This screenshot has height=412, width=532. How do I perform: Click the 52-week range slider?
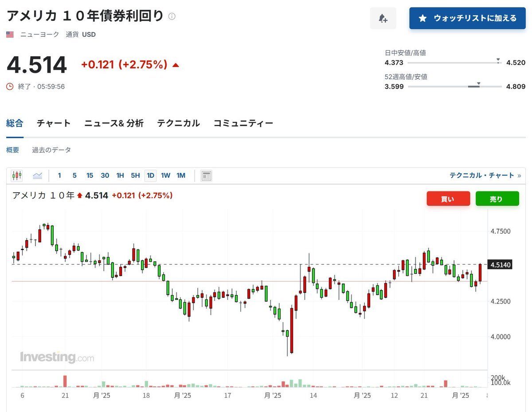(454, 86)
